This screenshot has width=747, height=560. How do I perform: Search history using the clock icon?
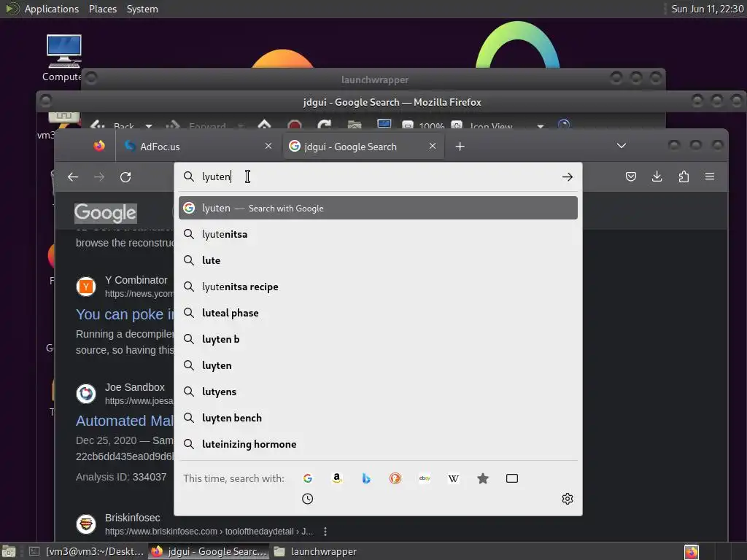[x=308, y=499]
